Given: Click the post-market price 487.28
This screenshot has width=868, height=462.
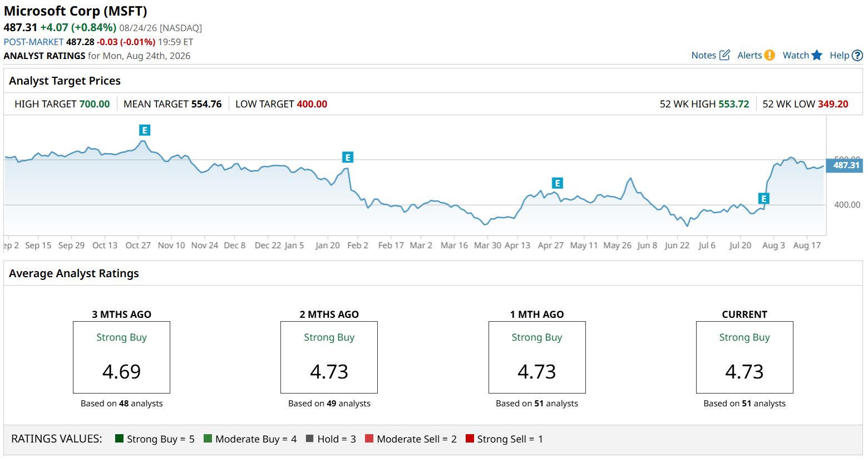Looking at the screenshot, I should 80,42.
